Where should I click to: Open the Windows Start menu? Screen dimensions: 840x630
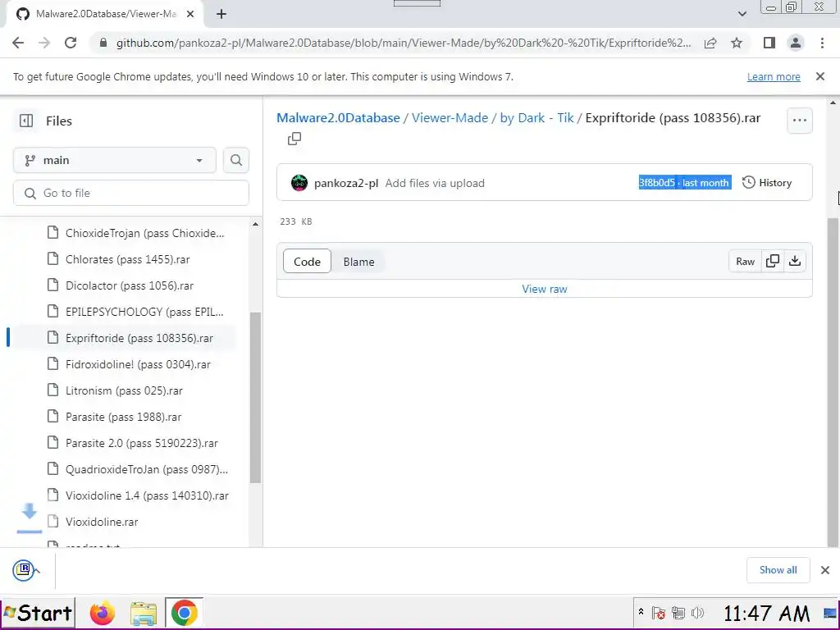pyautogui.click(x=38, y=613)
